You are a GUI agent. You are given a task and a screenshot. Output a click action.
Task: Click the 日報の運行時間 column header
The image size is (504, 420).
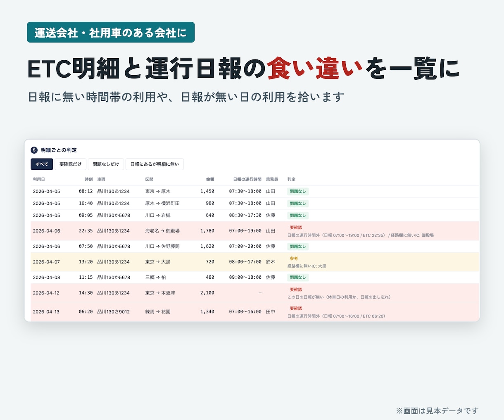pos(247,179)
